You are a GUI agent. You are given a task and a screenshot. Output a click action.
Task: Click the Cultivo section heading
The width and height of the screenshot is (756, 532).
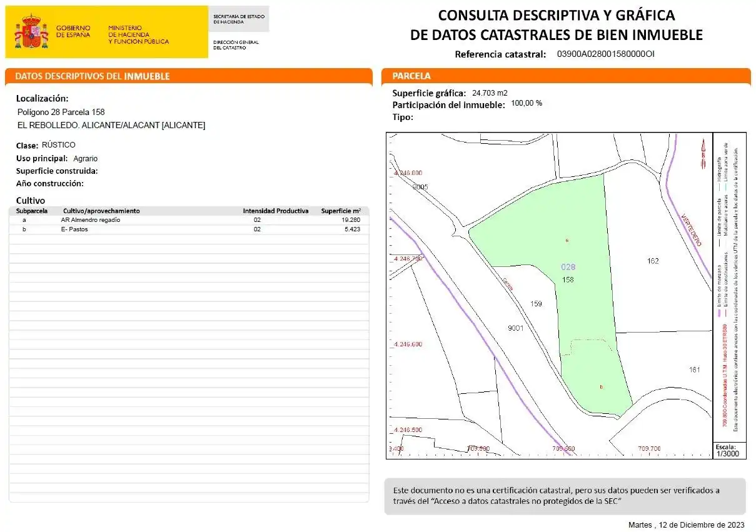click(x=31, y=201)
